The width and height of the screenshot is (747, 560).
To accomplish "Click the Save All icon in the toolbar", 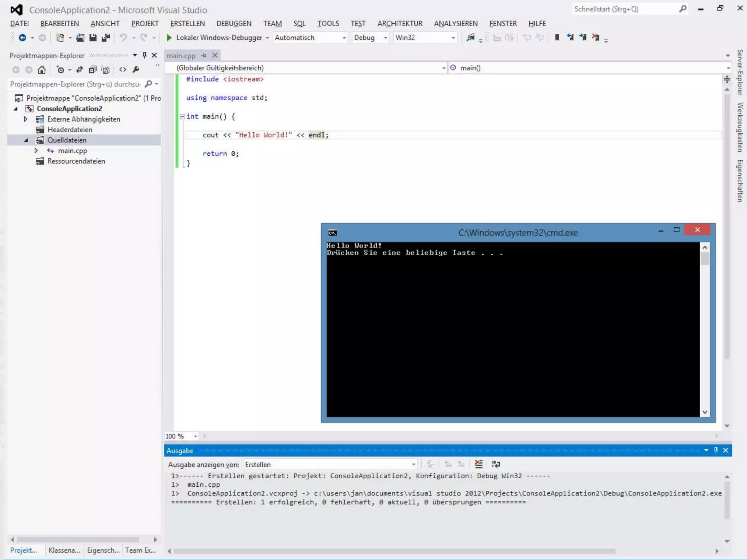I will pyautogui.click(x=106, y=38).
